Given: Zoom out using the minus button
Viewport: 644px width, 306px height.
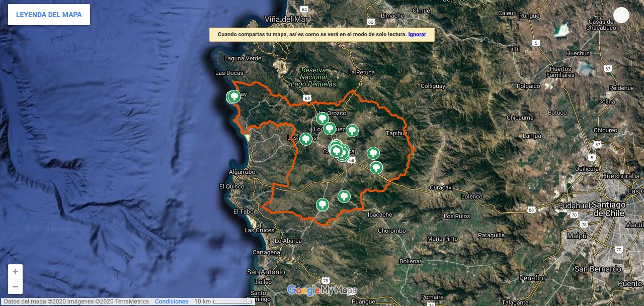Looking at the screenshot, I should pyautogui.click(x=15, y=286).
